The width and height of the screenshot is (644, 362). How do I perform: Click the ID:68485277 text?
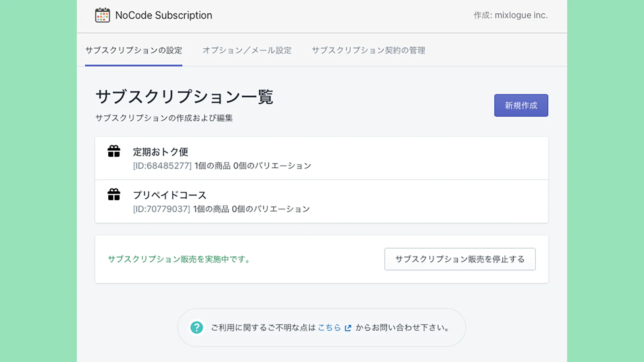pos(162,166)
